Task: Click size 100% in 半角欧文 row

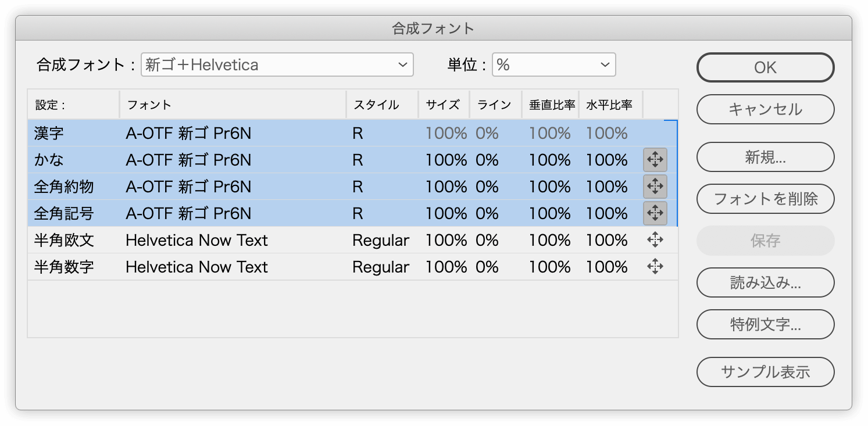Action: (x=446, y=240)
